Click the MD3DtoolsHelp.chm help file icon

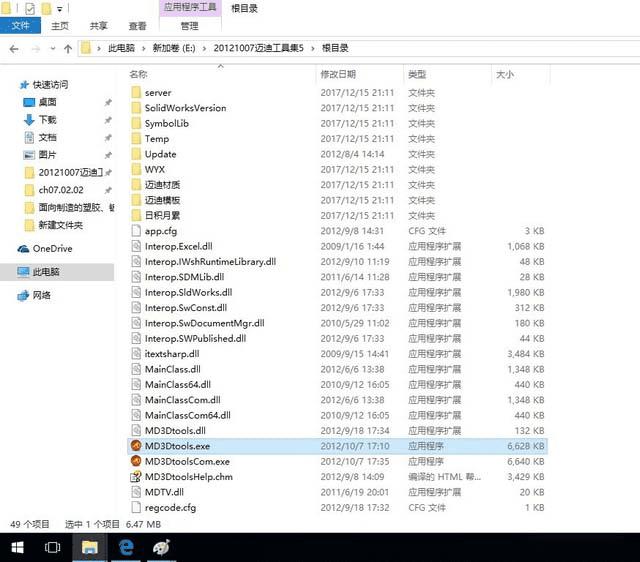click(x=136, y=477)
